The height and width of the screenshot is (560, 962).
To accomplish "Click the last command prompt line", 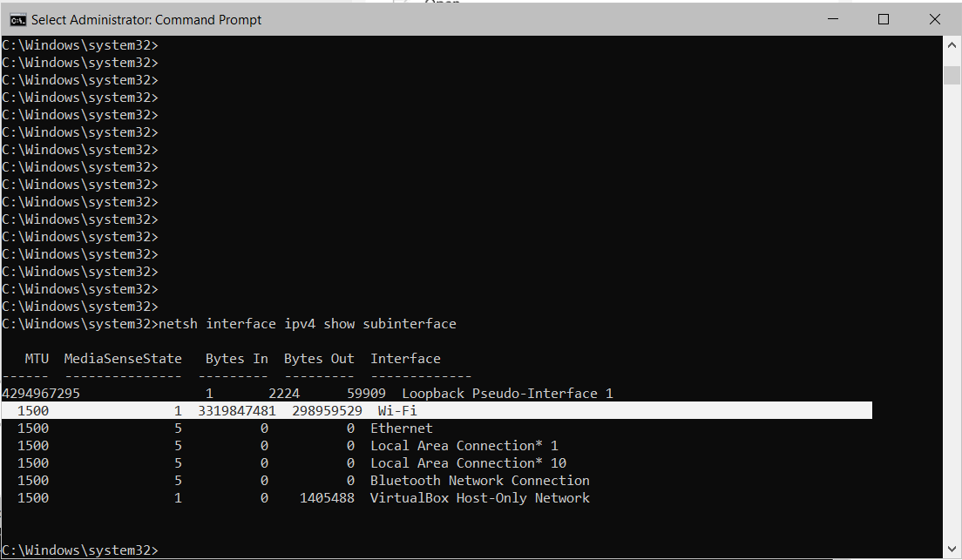I will point(80,550).
